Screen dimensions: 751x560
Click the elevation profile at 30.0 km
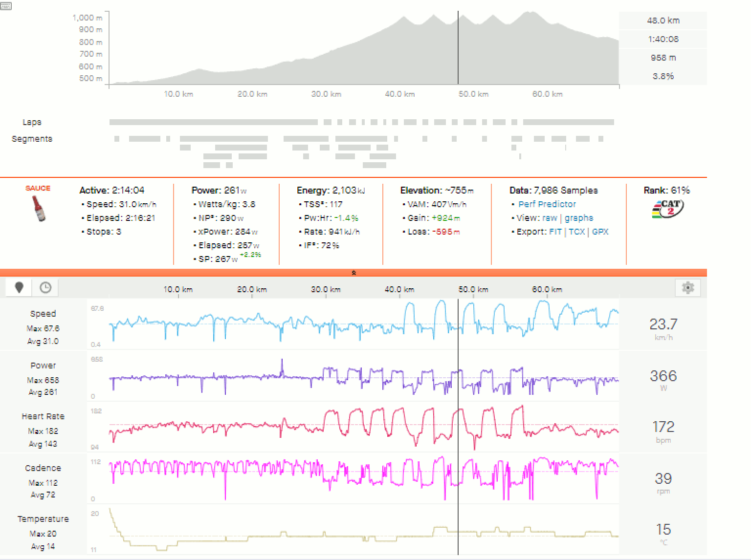(326, 68)
